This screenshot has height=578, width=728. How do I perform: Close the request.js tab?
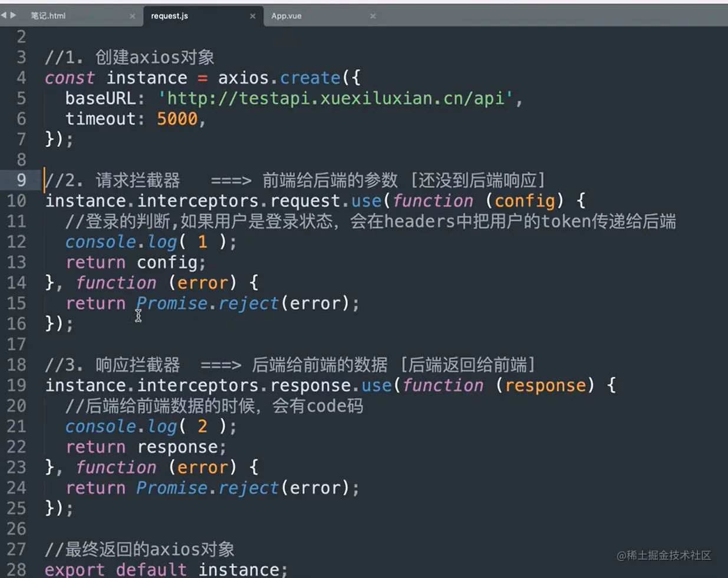tap(252, 16)
